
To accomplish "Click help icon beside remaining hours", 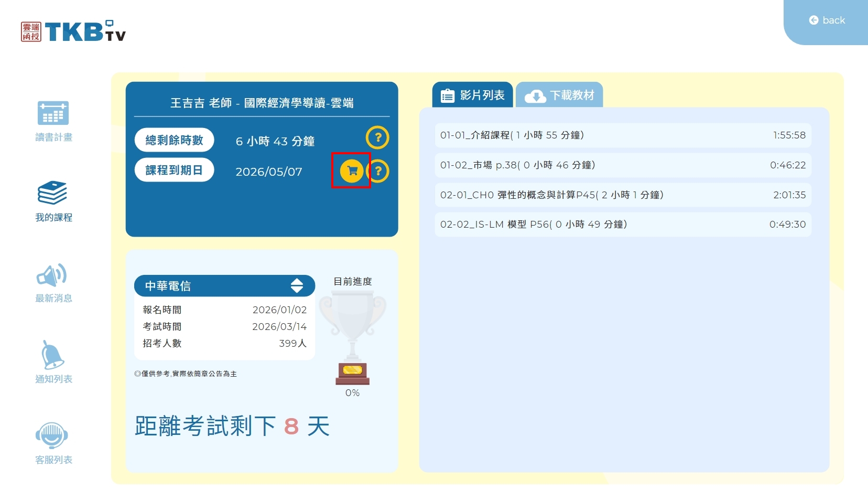I will pos(377,138).
